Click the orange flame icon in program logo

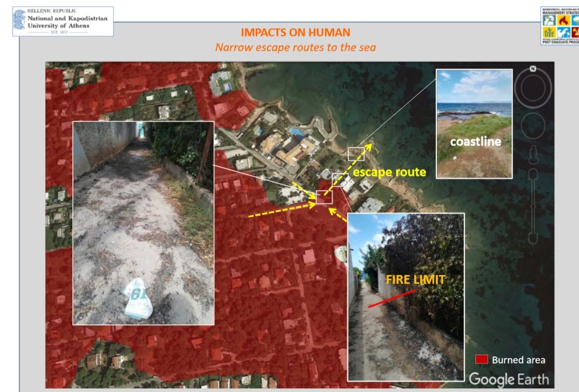point(563,20)
